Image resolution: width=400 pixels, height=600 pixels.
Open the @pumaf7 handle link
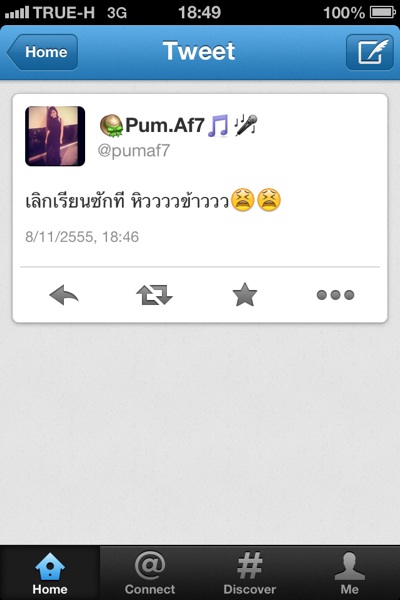point(134,150)
